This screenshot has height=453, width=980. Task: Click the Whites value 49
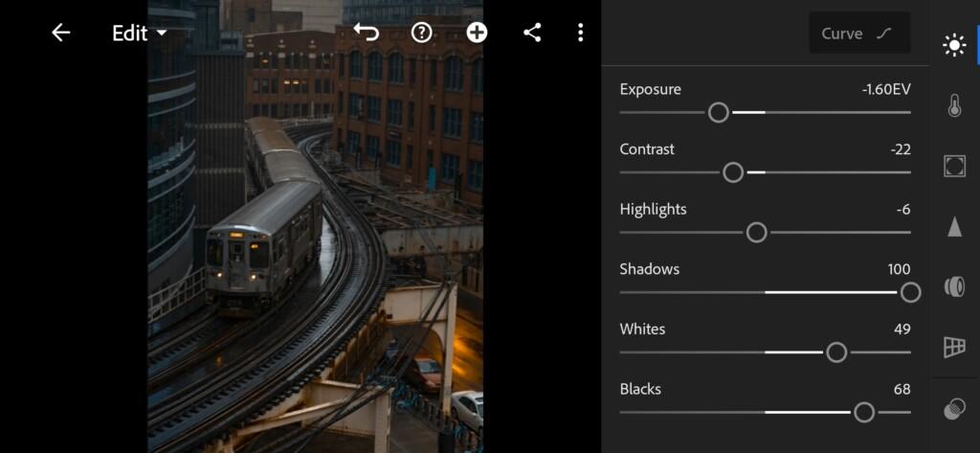click(902, 329)
